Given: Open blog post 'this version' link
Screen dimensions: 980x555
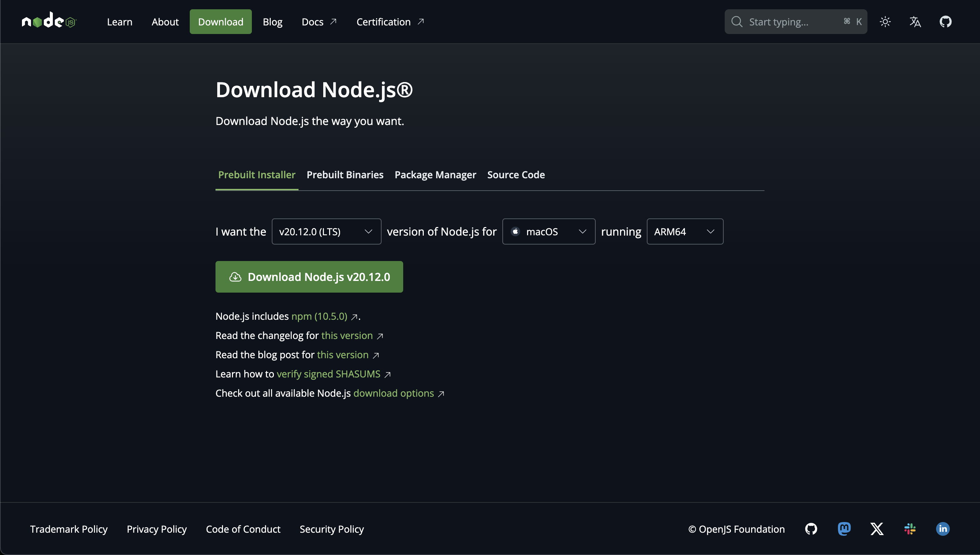Looking at the screenshot, I should click(343, 354).
